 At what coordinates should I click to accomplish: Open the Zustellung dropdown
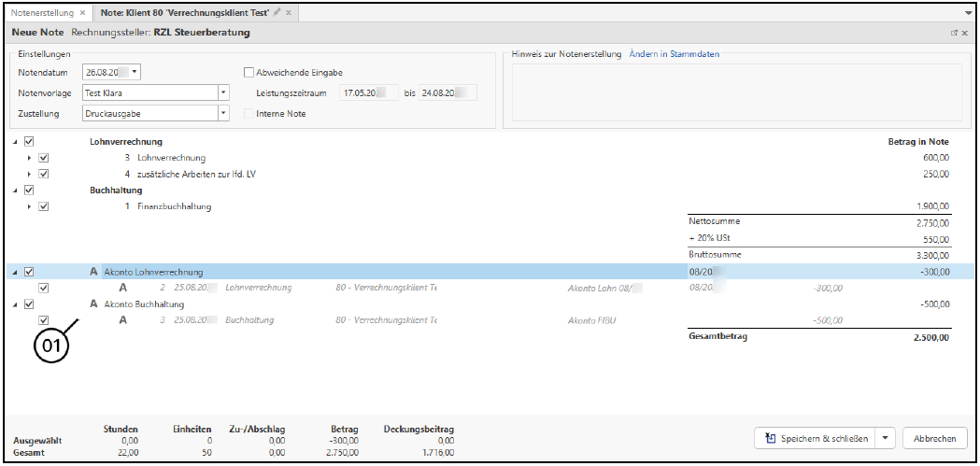tap(223, 114)
